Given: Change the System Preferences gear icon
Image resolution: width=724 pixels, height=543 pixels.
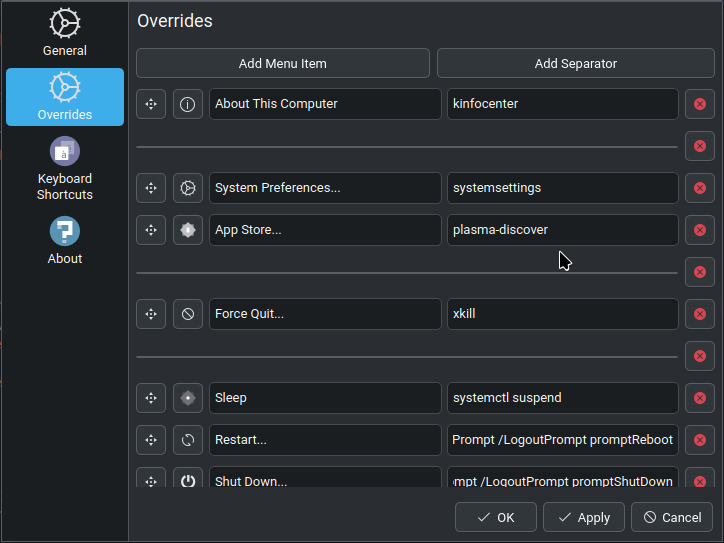Looking at the screenshot, I should click(x=187, y=188).
